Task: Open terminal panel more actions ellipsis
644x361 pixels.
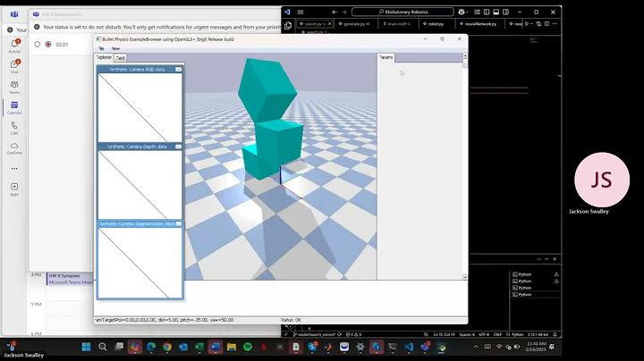Action: pyautogui.click(x=538, y=259)
